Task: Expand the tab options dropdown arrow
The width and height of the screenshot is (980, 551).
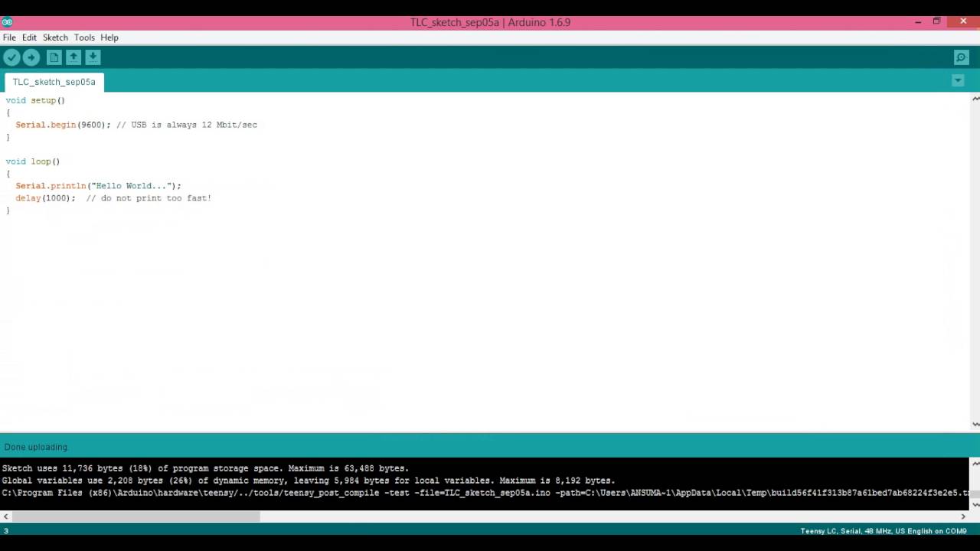Action: click(958, 81)
